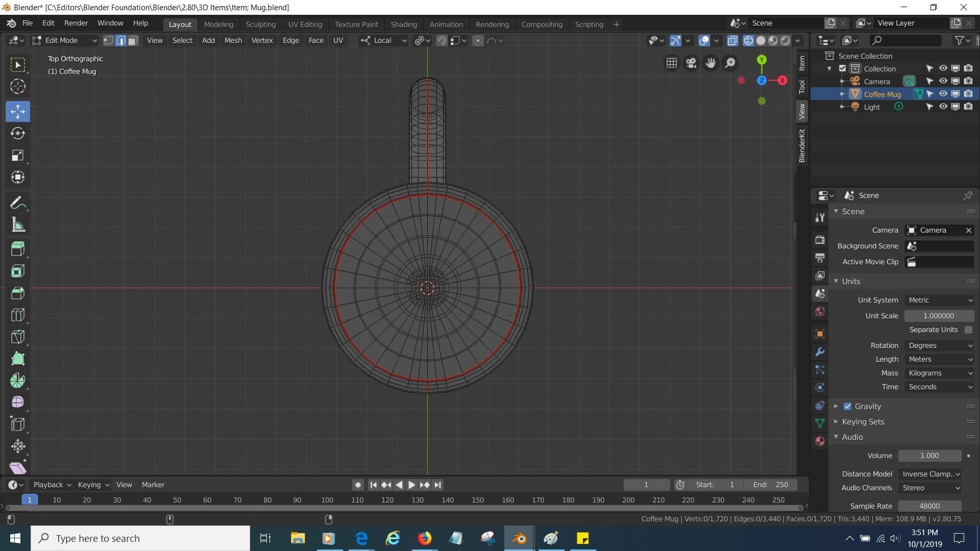Open the Mesh menu
This screenshot has height=551, width=980.
click(233, 41)
